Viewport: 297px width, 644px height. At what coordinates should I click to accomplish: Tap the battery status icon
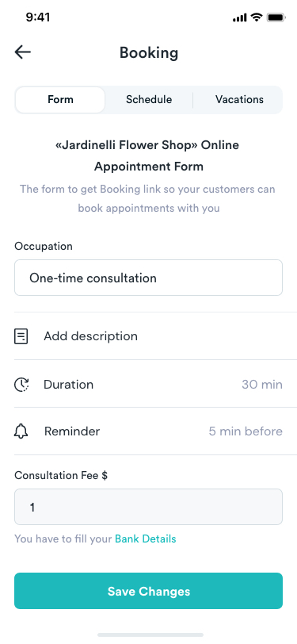tap(276, 17)
